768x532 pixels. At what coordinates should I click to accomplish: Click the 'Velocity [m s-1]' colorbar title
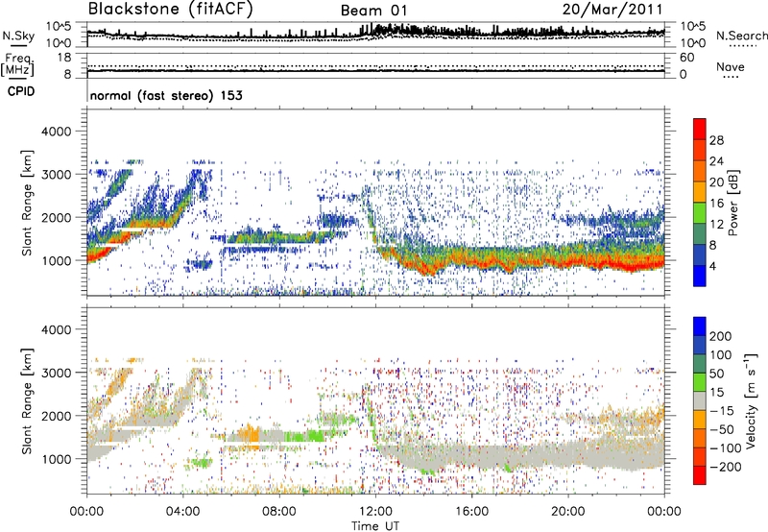751,400
